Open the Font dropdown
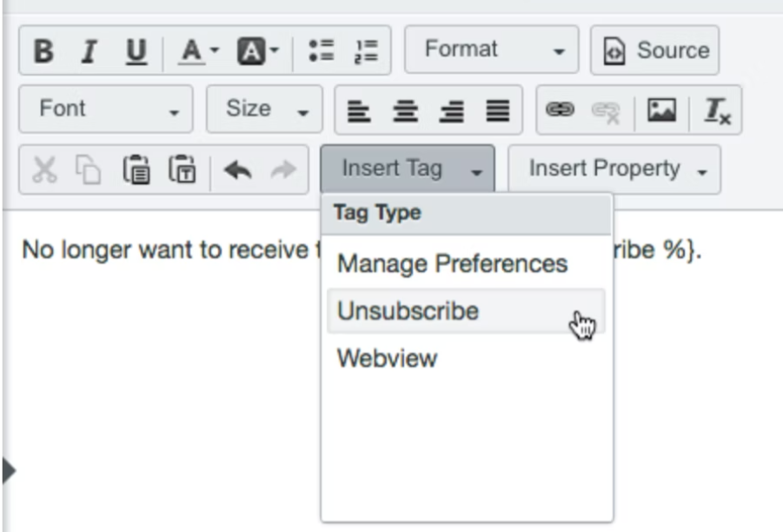 (106, 109)
